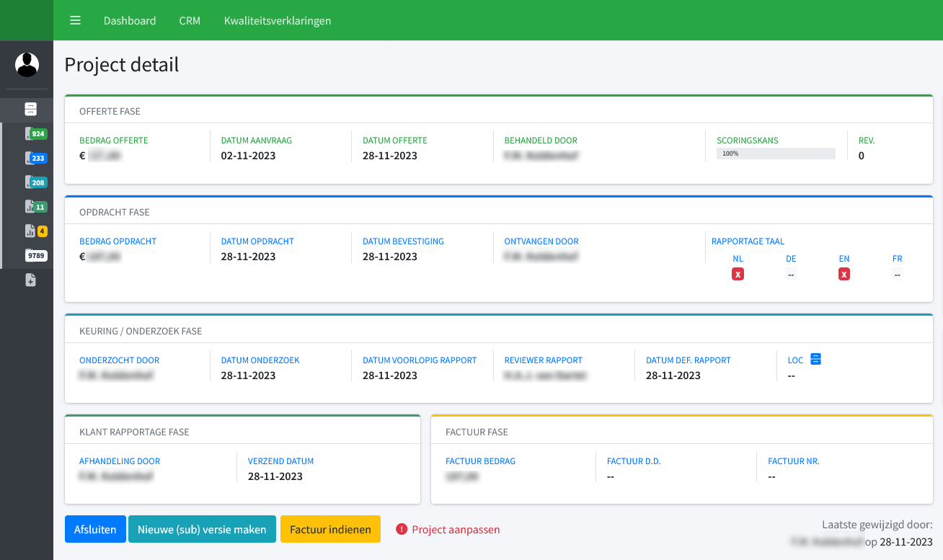This screenshot has height=560, width=943.
Task: Go to the CRM menu
Action: coord(190,20)
